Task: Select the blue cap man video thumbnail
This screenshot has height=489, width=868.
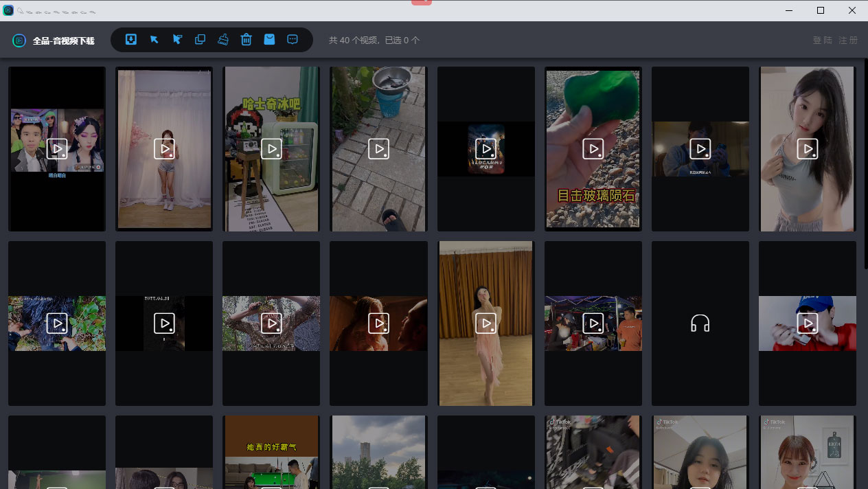Action: pos(807,323)
